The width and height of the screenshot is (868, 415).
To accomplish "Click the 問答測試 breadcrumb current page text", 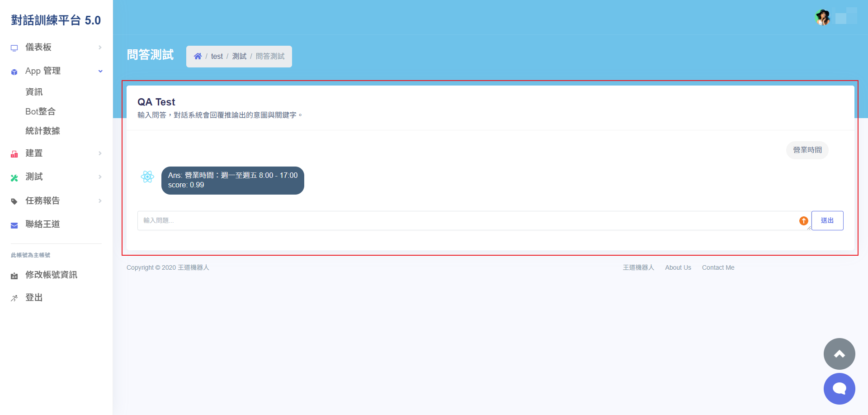I will (x=270, y=56).
